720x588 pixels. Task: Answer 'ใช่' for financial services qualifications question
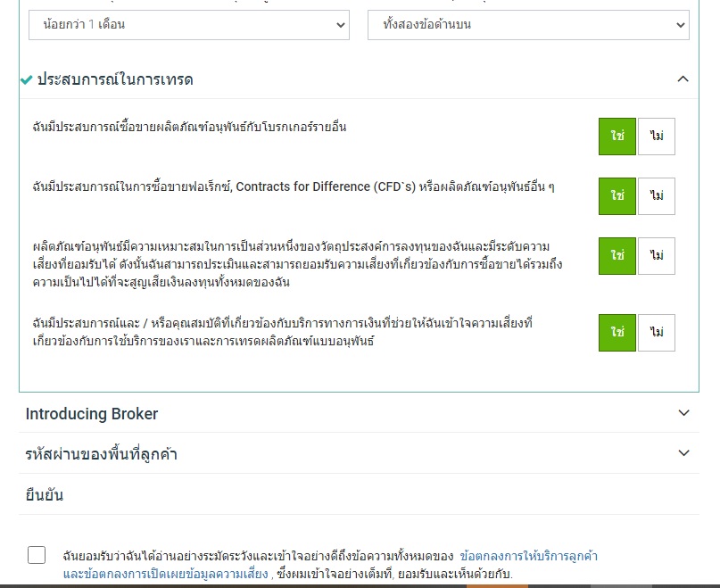pyautogui.click(x=617, y=333)
